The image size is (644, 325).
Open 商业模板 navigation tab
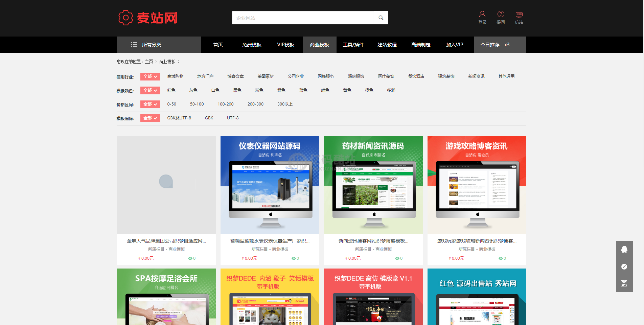[x=319, y=45]
